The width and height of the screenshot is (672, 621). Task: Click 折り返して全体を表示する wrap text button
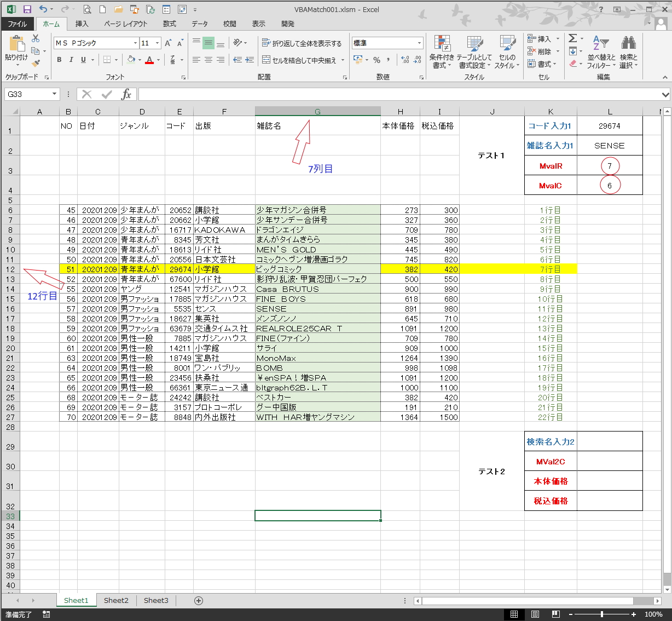click(302, 43)
